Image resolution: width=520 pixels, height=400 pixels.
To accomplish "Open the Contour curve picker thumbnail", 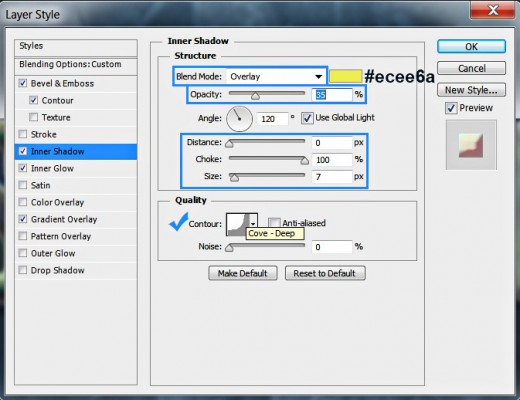I will 238,224.
